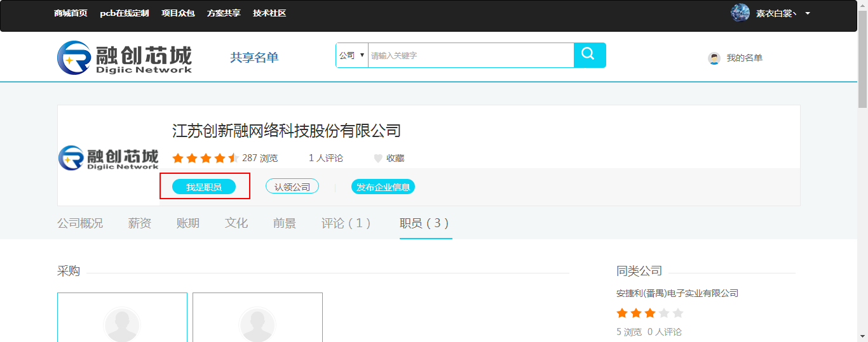Click the scrollbar down arrow

coord(863,337)
